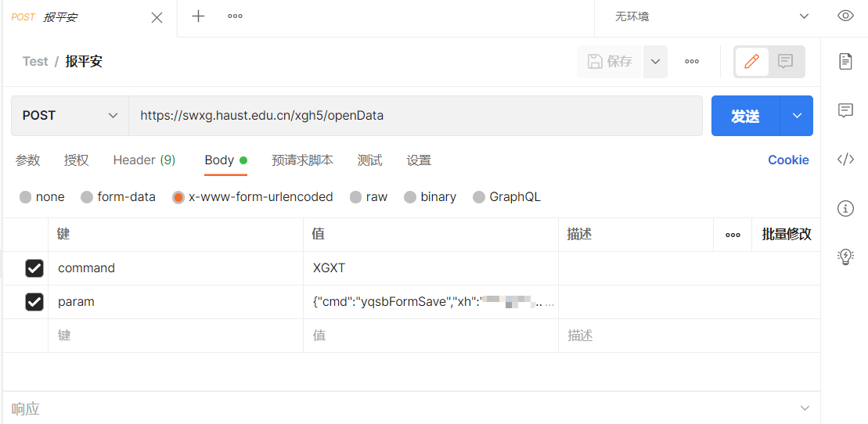Expand the 发送 button dropdown arrow
Screen dimensions: 868x424
pyautogui.click(x=797, y=116)
